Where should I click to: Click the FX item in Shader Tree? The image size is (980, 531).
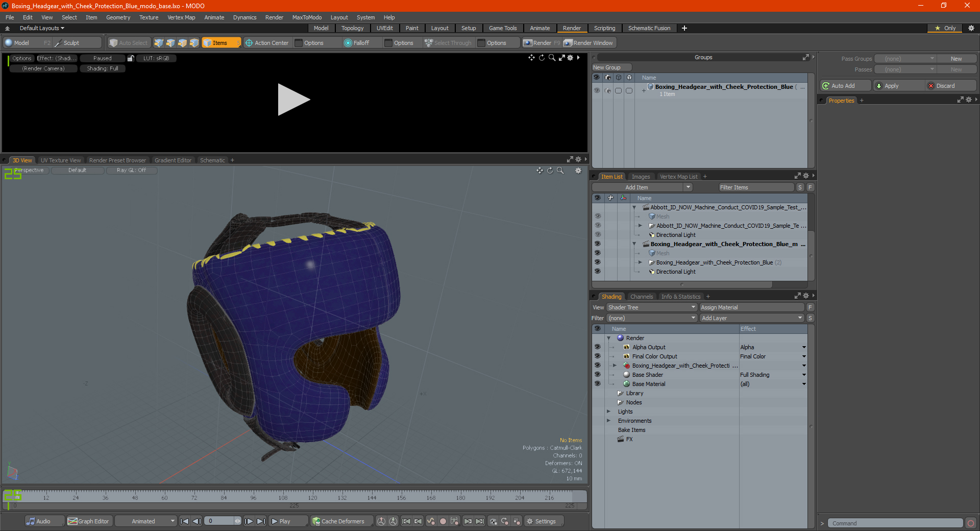[629, 439]
